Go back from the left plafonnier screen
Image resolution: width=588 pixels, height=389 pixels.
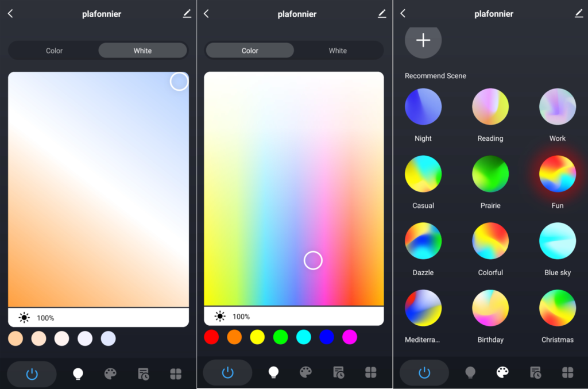tap(10, 14)
